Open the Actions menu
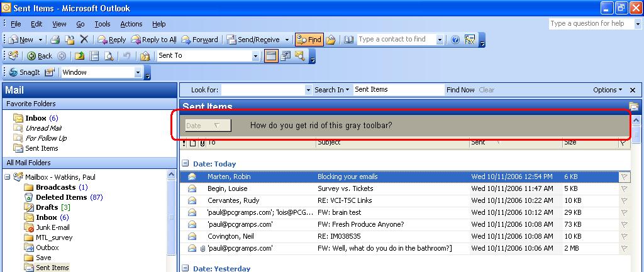Image resolution: width=644 pixels, height=272 pixels. click(x=131, y=24)
